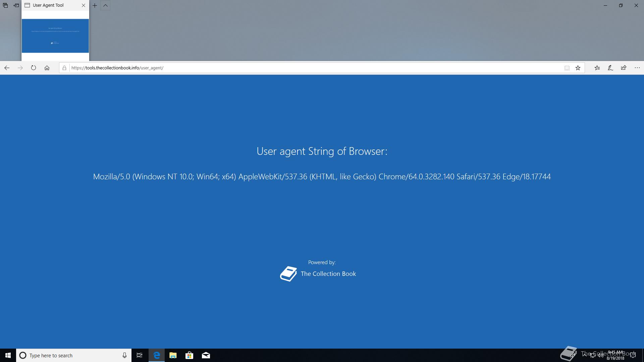Open a new tab with plus button
This screenshot has height=362, width=644.
click(x=95, y=5)
